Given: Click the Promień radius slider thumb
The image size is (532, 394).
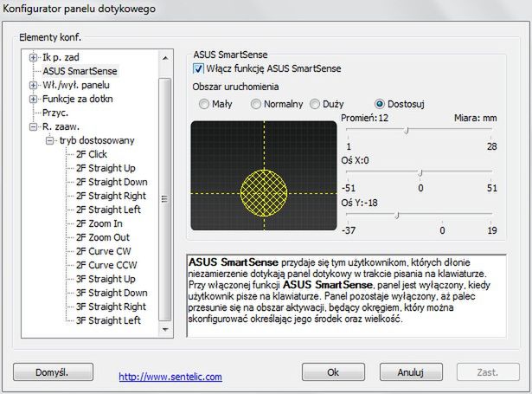Looking at the screenshot, I should click(x=406, y=131).
